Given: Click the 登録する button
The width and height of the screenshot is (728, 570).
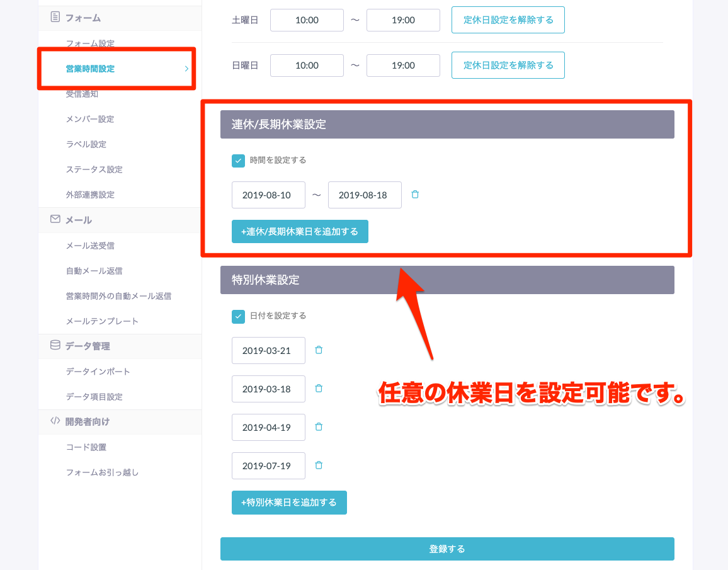Looking at the screenshot, I should tap(447, 549).
